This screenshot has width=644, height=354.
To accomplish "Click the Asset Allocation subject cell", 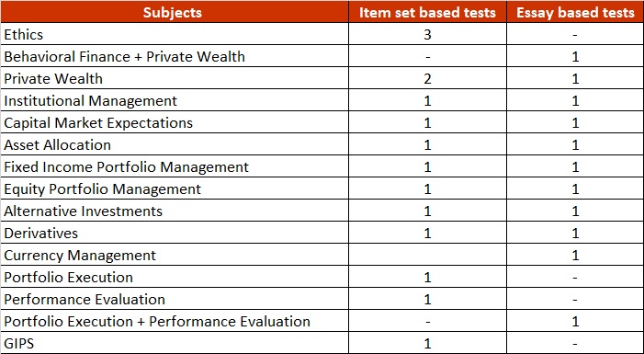I will (175, 144).
